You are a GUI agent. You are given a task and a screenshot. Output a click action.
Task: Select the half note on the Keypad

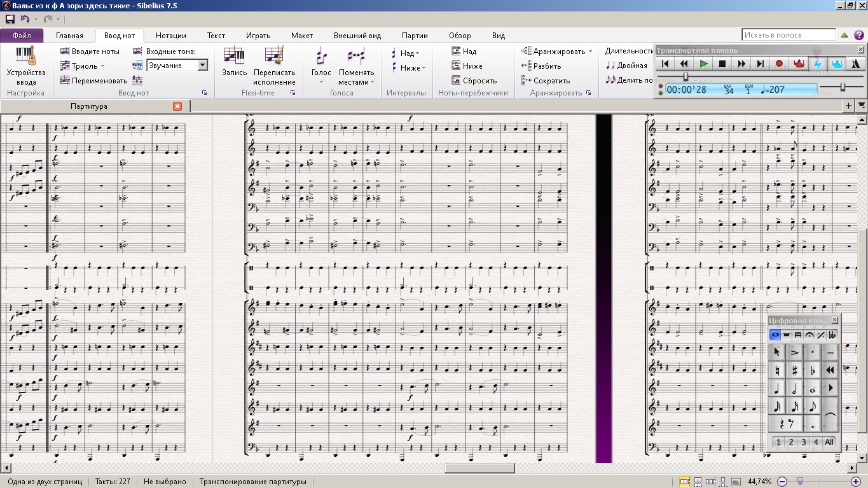point(795,388)
